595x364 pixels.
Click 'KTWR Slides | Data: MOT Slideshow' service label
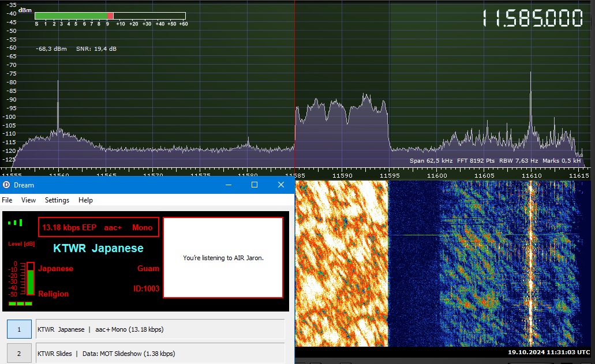click(x=160, y=354)
